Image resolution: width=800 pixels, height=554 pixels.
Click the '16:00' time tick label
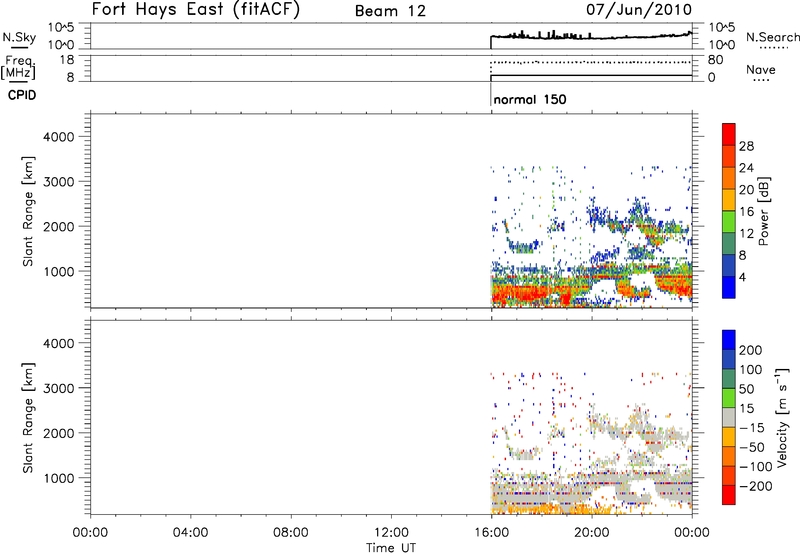tap(491, 533)
